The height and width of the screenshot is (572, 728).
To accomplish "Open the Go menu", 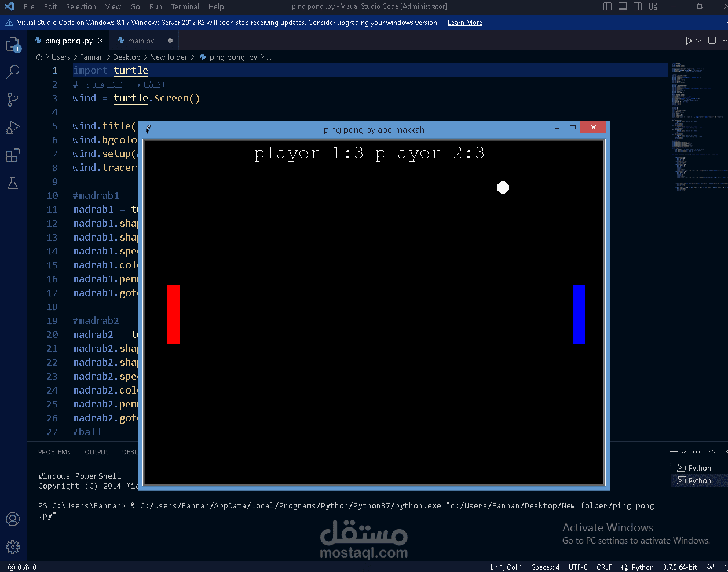I will pos(135,6).
